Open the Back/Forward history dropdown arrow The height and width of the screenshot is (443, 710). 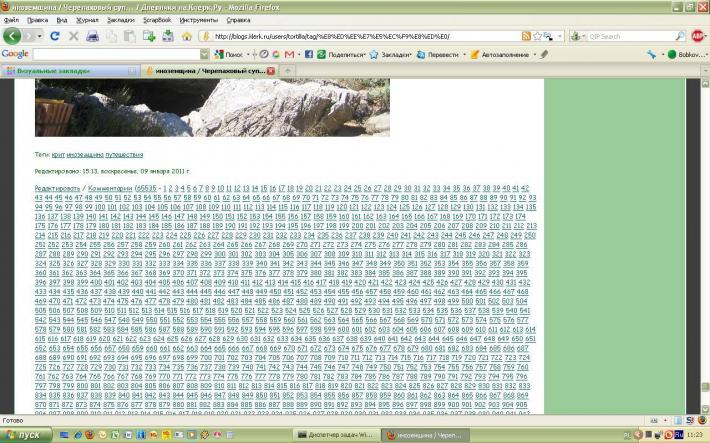click(x=40, y=36)
